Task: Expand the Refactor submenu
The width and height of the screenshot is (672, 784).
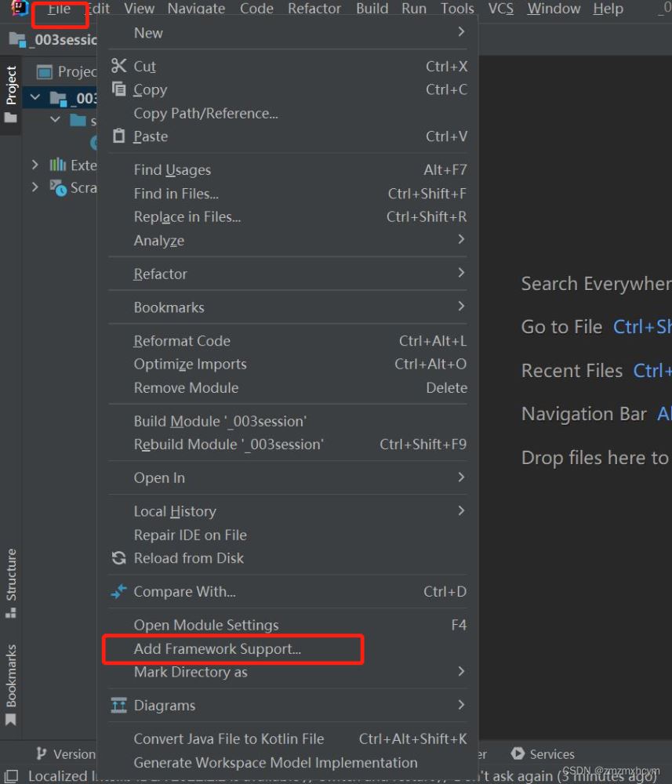Action: tap(461, 274)
